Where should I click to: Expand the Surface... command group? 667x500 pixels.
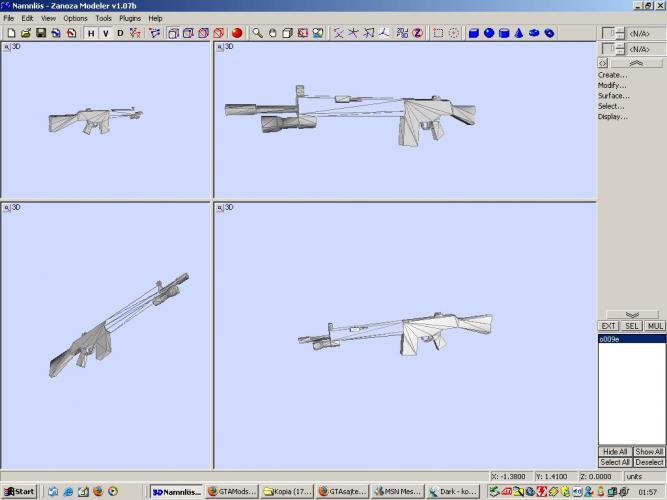pyautogui.click(x=613, y=96)
